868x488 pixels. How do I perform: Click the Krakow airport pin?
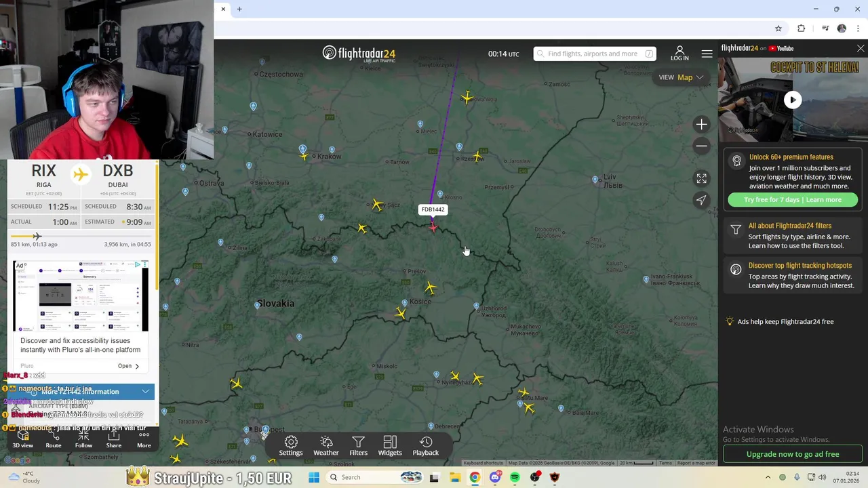coord(302,149)
